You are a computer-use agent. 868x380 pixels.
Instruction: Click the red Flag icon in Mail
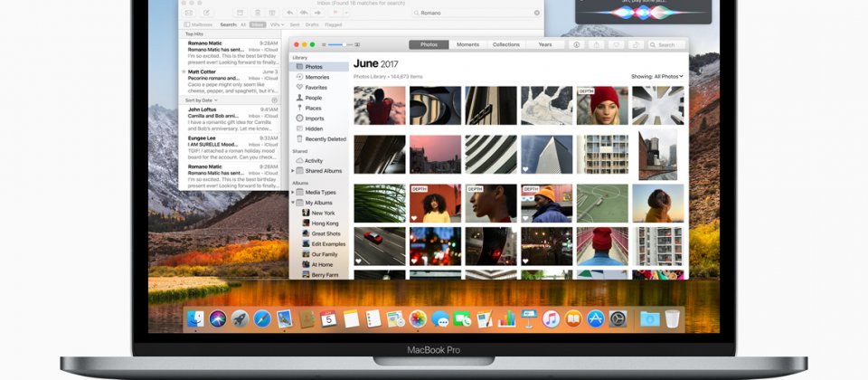coord(335,13)
